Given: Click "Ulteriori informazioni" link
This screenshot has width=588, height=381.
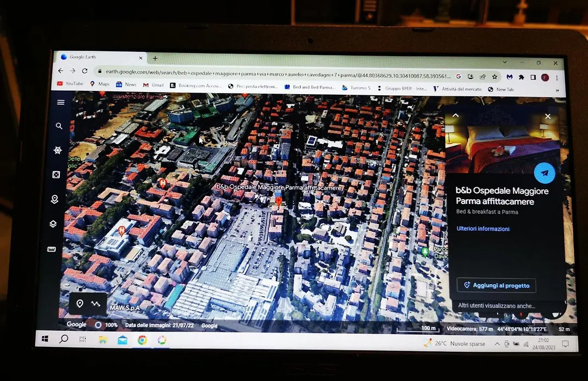Looking at the screenshot, I should coord(483,229).
